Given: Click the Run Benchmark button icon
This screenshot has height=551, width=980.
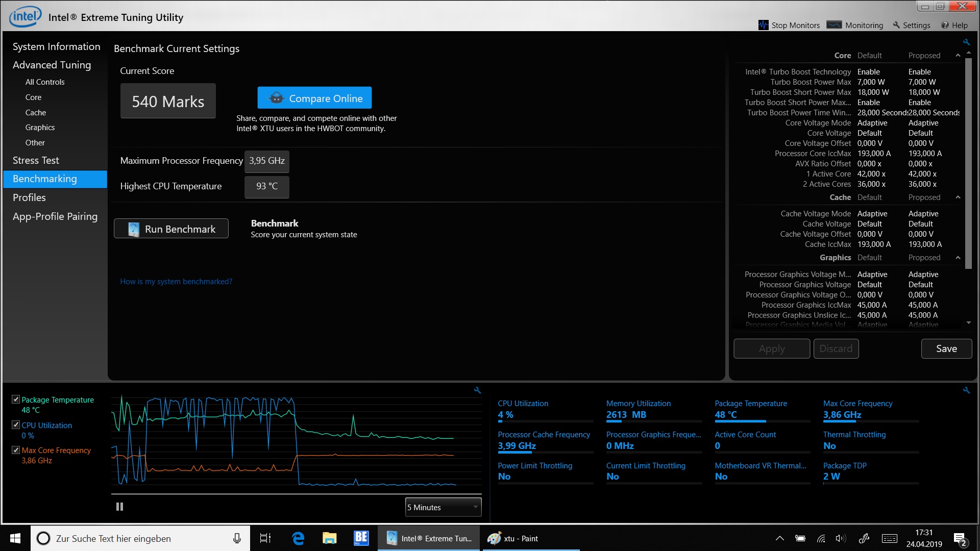Looking at the screenshot, I should [133, 229].
